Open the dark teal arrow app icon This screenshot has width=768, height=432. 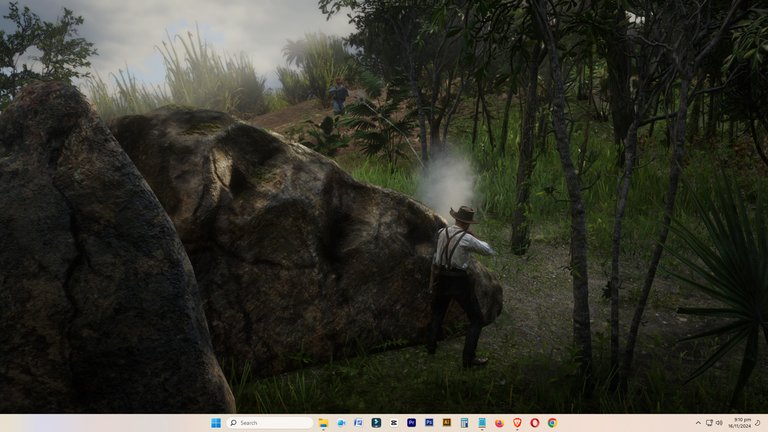point(376,423)
